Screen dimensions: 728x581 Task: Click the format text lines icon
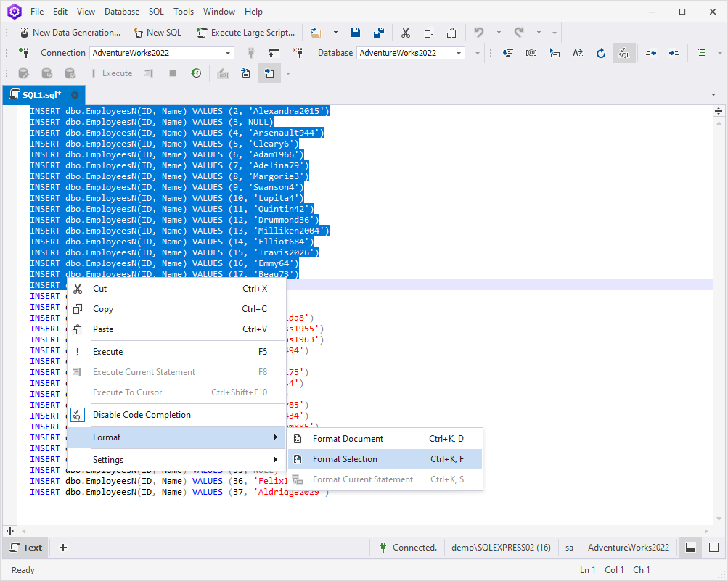point(702,53)
